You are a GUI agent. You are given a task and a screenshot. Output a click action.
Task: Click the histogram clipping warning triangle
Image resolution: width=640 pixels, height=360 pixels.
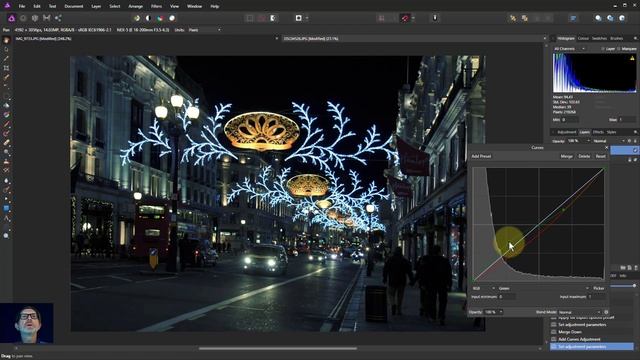coord(632,58)
